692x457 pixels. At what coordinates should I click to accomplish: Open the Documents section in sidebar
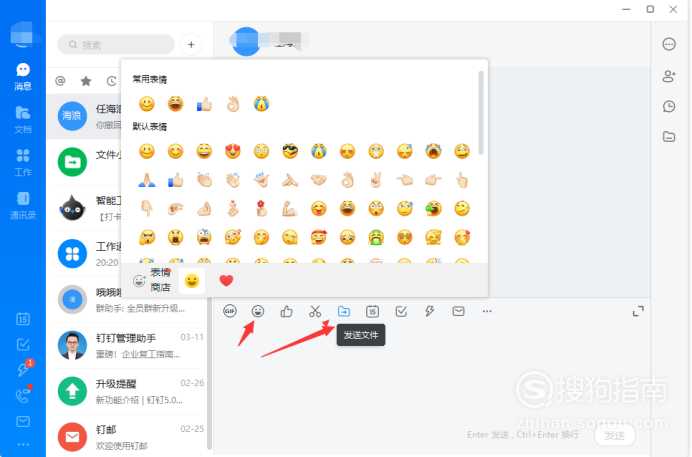[x=23, y=120]
